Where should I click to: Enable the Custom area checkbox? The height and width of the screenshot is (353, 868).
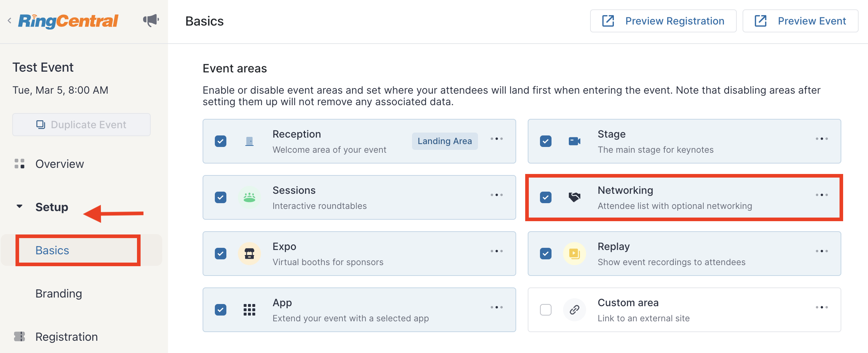[546, 310]
